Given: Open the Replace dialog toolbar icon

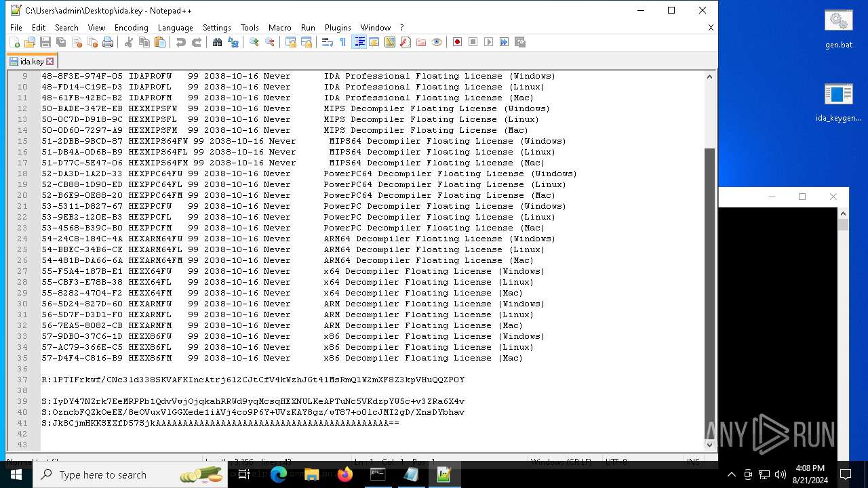Looking at the screenshot, I should click(x=233, y=42).
